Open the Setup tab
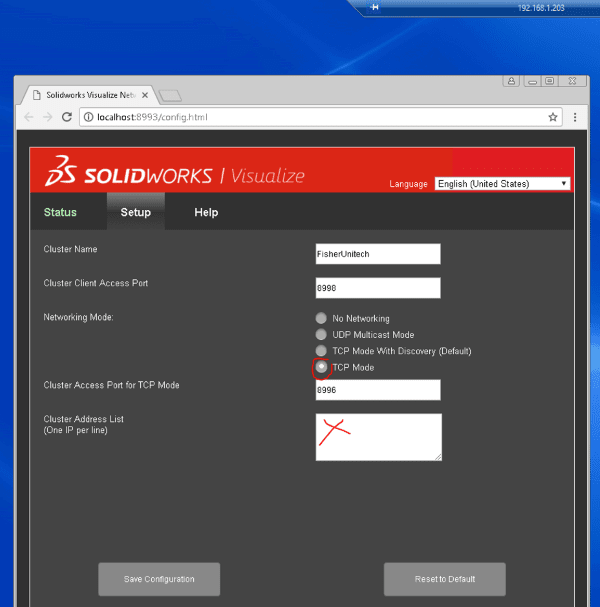600x607 pixels. click(x=135, y=212)
